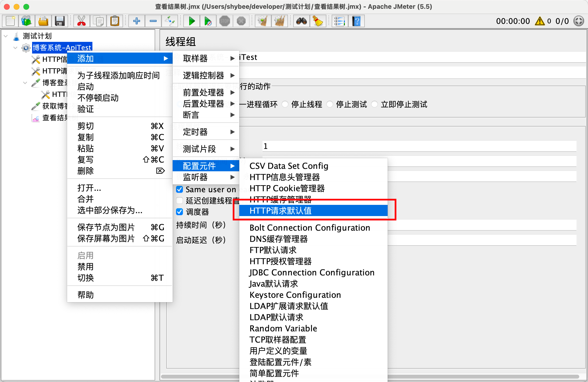Open the Templates toolbar icon
588x382 pixels.
27,21
